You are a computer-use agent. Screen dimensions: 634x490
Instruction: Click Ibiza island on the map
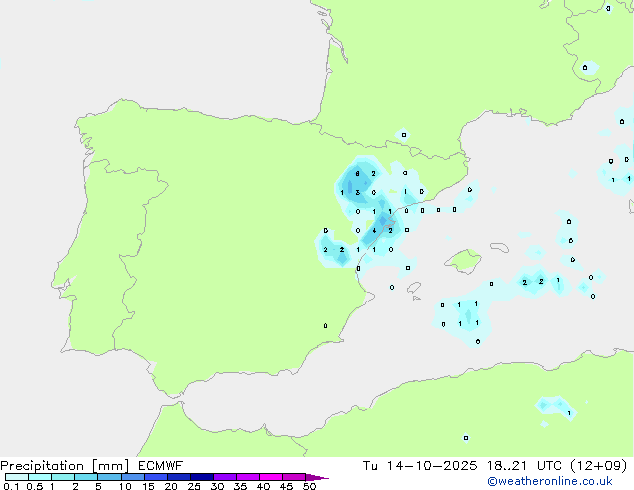coord(412,287)
